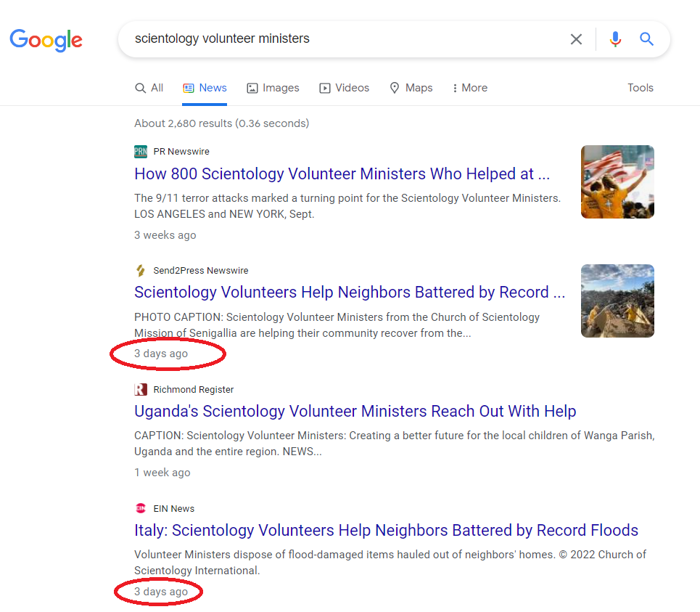This screenshot has height=612, width=700.
Task: Select the News tab
Action: (205, 88)
